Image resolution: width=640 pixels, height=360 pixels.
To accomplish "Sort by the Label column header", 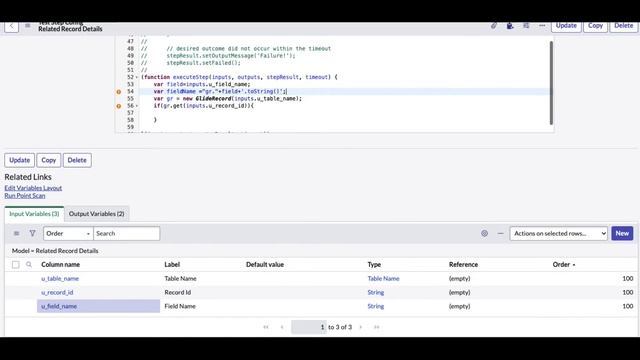I will pos(172,264).
